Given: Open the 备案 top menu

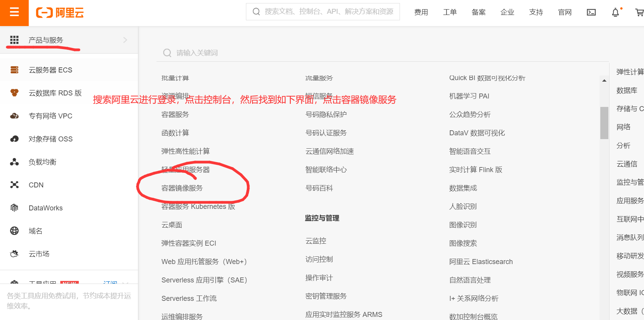Looking at the screenshot, I should click(x=478, y=12).
